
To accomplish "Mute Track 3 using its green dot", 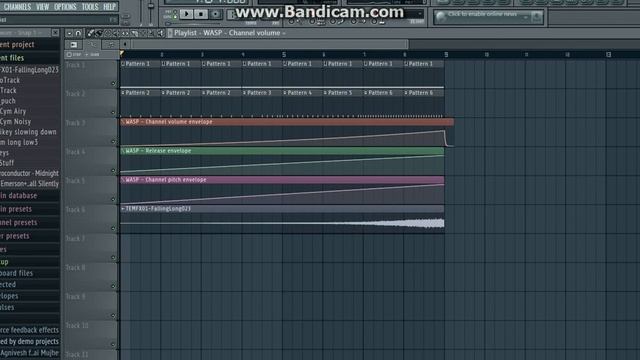I will (113, 141).
